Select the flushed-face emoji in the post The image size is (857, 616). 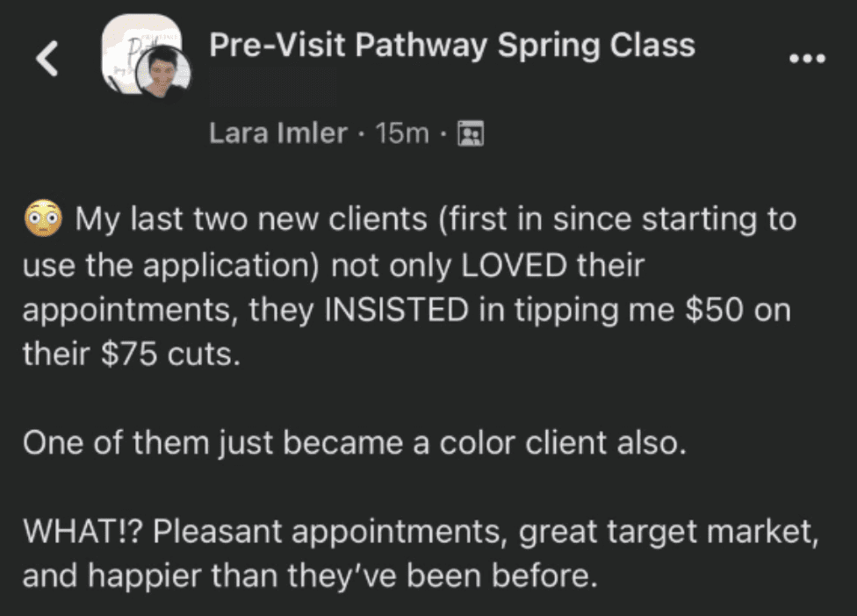43,219
